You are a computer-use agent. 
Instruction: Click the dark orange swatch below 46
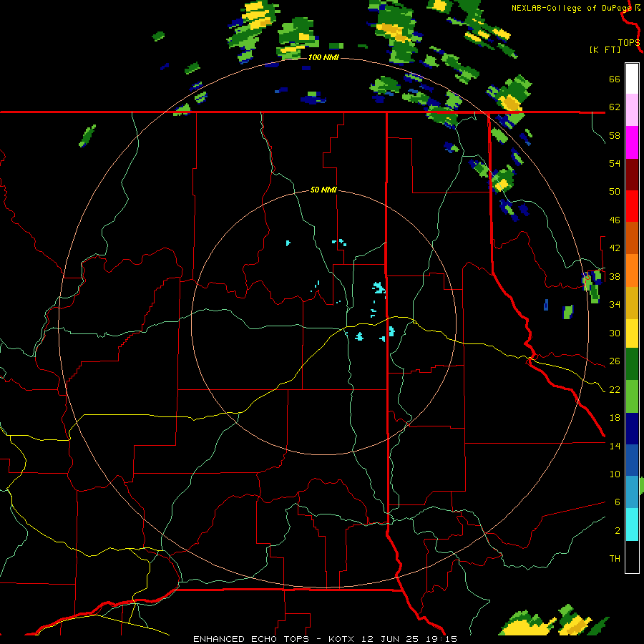[x=632, y=238]
